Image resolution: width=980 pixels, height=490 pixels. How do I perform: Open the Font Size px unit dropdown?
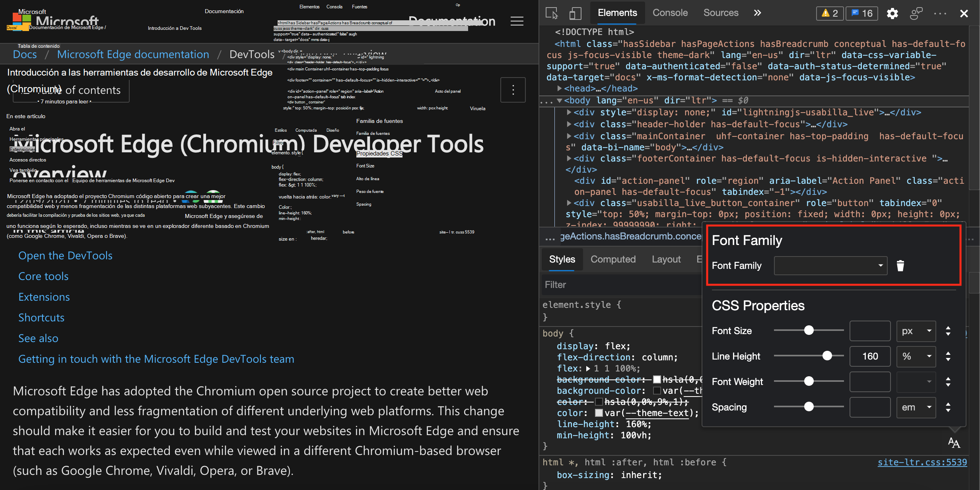916,331
